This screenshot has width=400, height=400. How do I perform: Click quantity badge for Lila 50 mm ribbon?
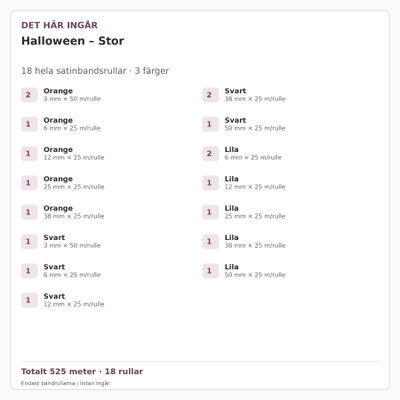(x=210, y=271)
